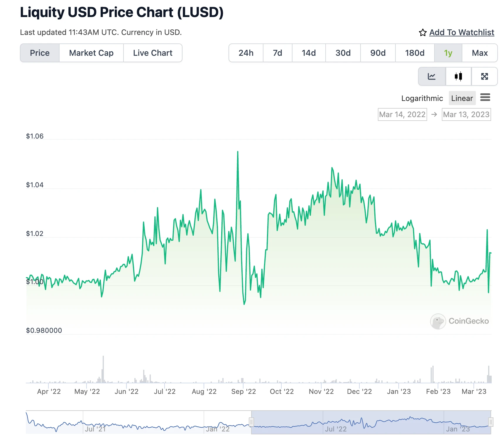Switch to candlestick chart icon

point(459,76)
